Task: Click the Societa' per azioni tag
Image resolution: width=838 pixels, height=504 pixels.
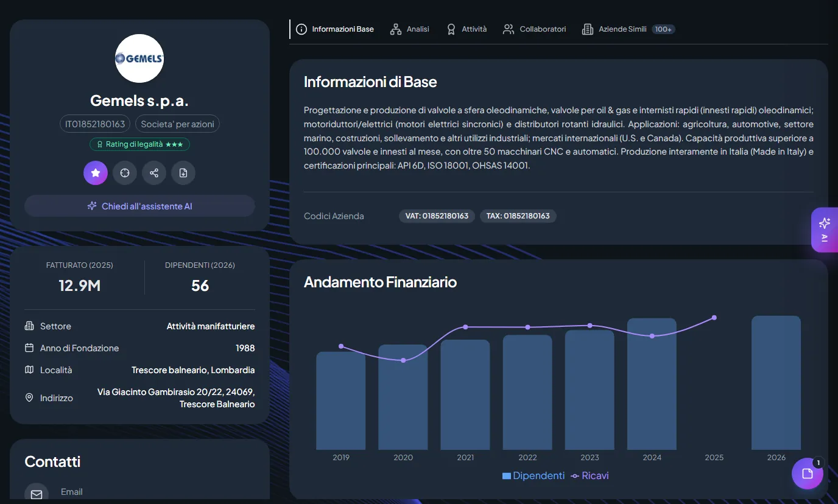Action: click(x=177, y=124)
